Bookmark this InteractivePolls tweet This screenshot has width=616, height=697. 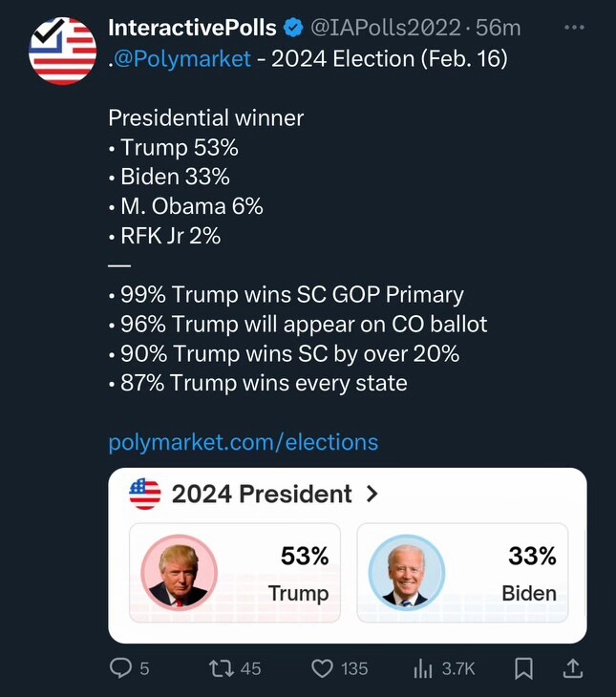(523, 668)
